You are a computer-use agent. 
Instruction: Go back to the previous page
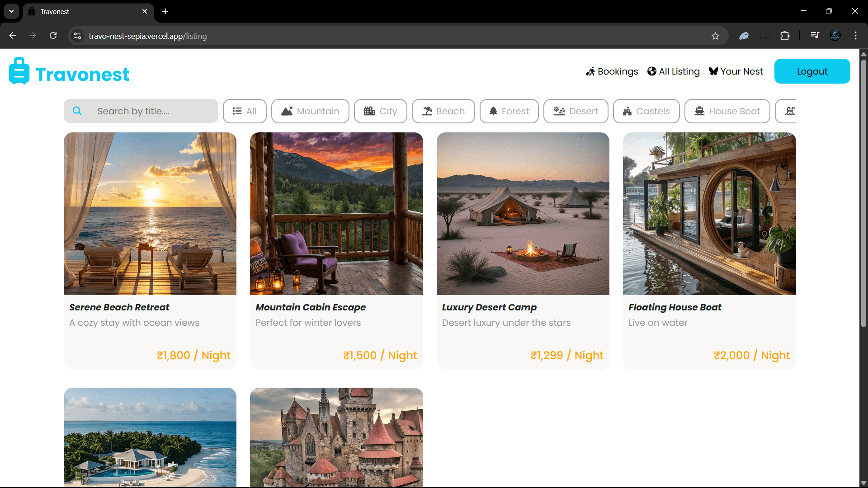tap(13, 36)
